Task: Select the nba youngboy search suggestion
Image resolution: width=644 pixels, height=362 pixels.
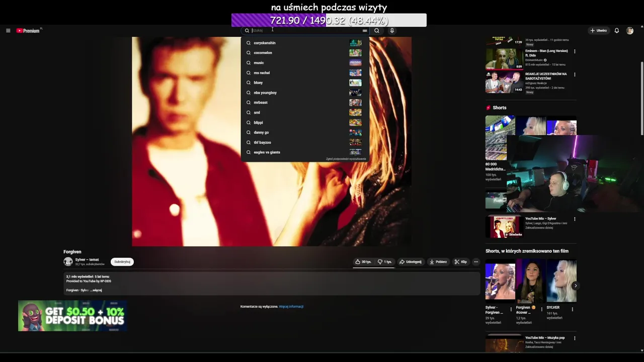Action: 305,93
